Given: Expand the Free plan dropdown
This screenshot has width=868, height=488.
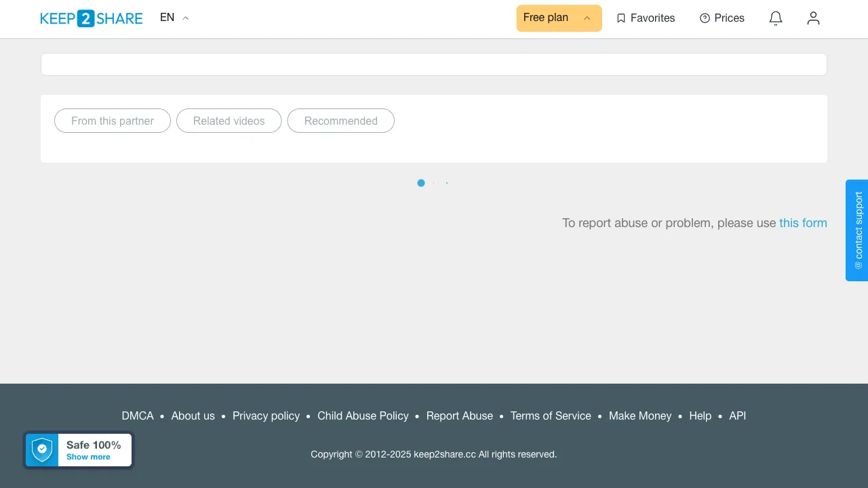Looking at the screenshot, I should tap(559, 18).
